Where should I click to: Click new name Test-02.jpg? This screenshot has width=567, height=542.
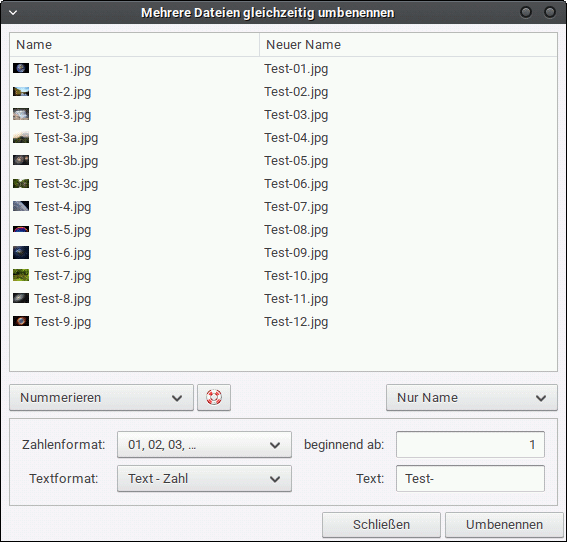pos(296,92)
